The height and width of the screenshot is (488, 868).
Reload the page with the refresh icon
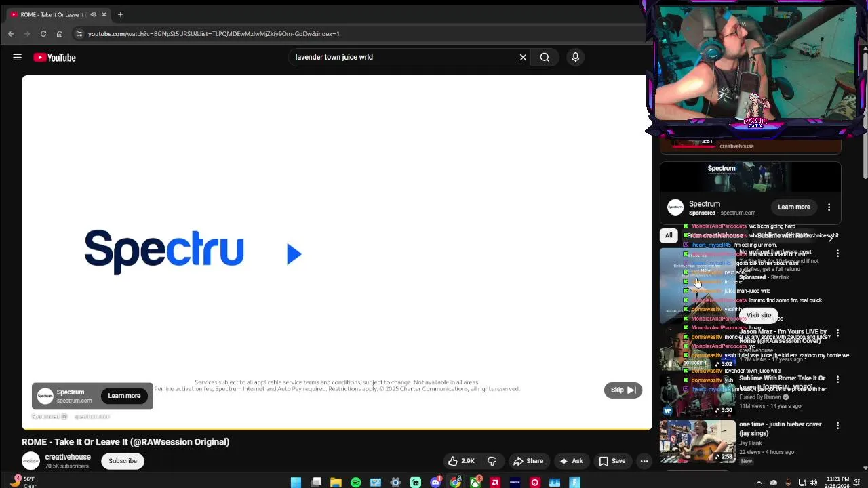(x=43, y=33)
